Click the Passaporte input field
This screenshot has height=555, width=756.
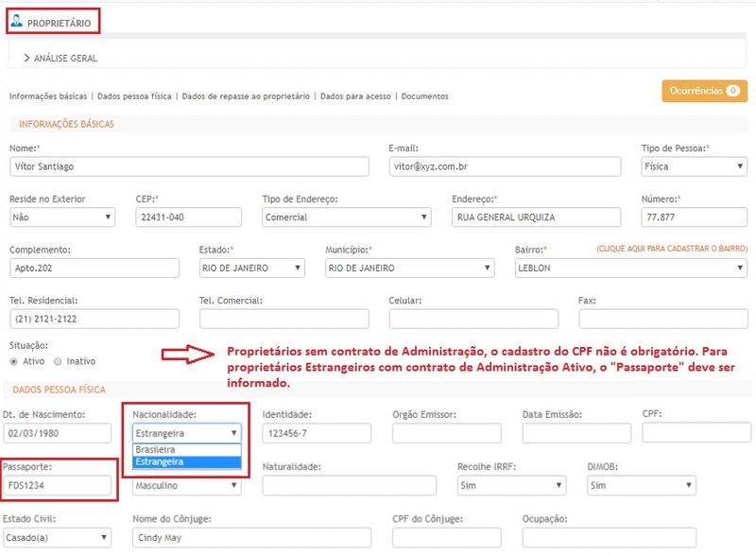pos(59,487)
